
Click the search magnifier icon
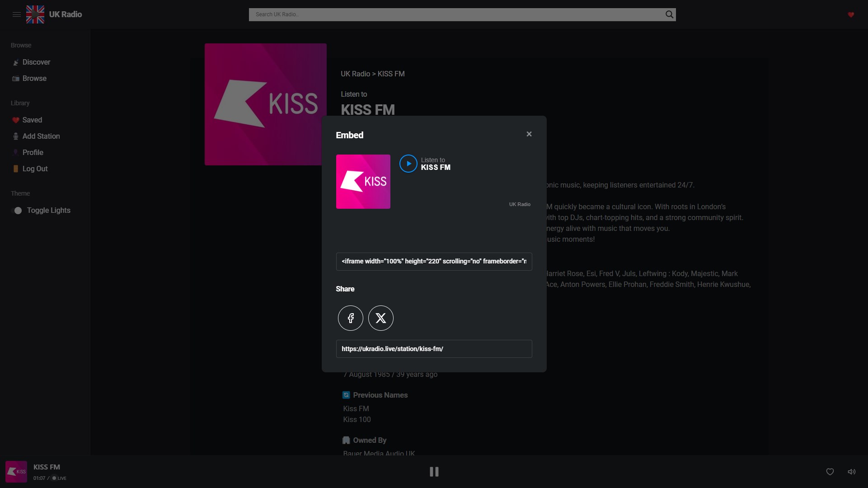(669, 14)
